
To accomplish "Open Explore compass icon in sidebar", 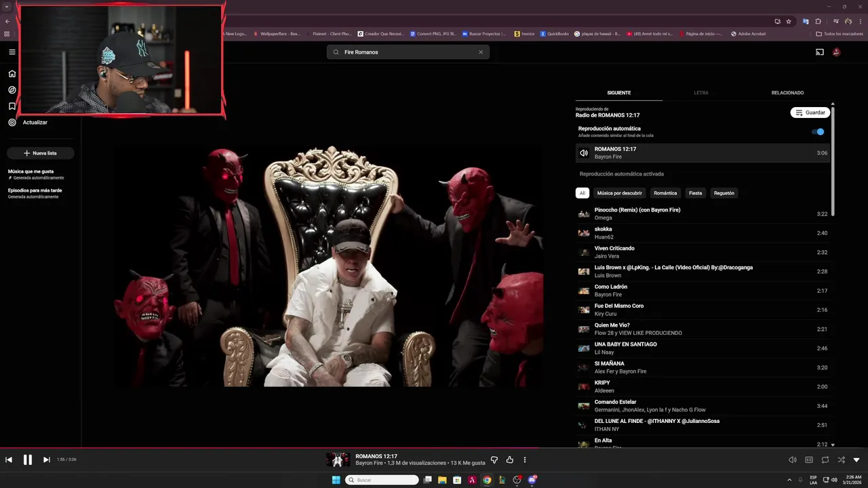I will (12, 90).
